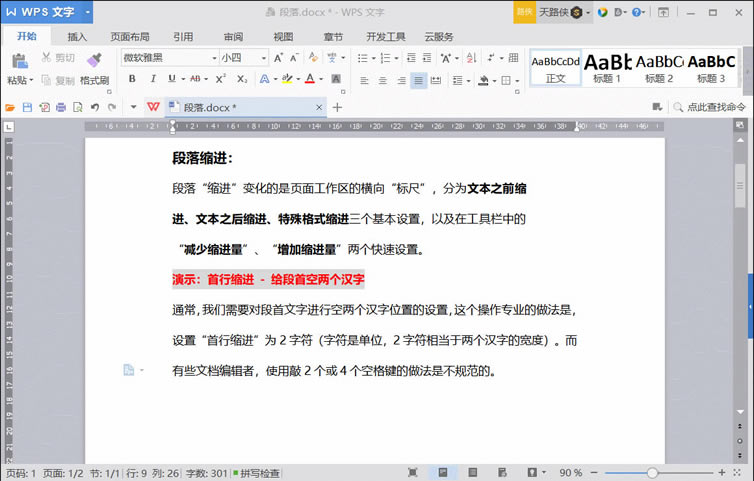This screenshot has height=481, width=754.
Task: Align paragraph left
Action: point(364,80)
